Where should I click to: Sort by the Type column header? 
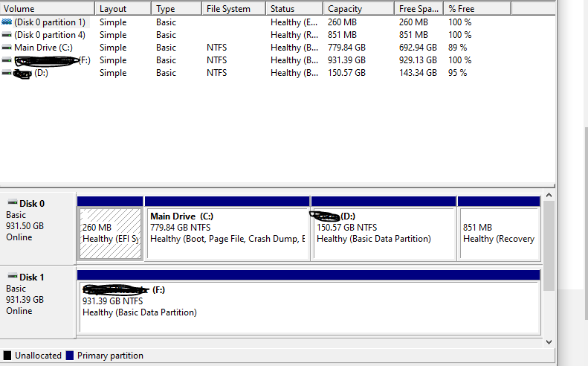coord(177,9)
